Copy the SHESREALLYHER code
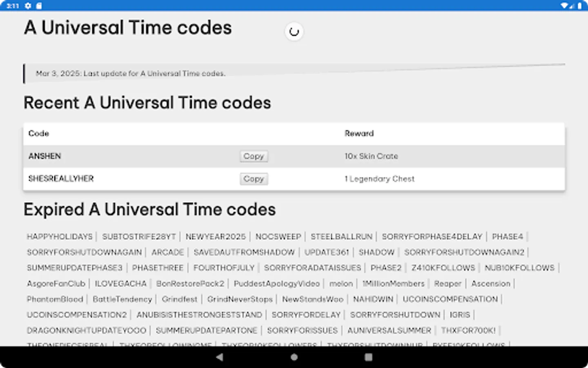This screenshot has width=588, height=368. tap(254, 179)
